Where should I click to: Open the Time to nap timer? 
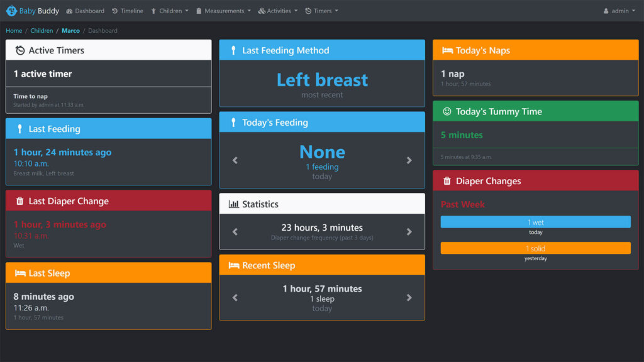(30, 97)
